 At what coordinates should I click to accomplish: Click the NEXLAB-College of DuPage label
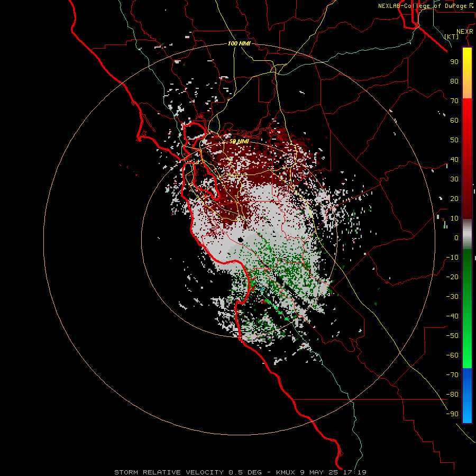click(x=425, y=6)
